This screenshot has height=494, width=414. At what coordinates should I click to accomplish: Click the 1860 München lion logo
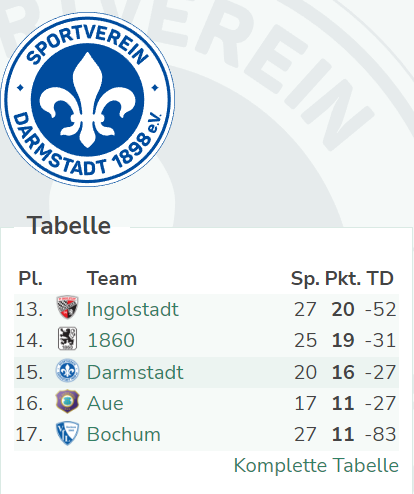67,338
